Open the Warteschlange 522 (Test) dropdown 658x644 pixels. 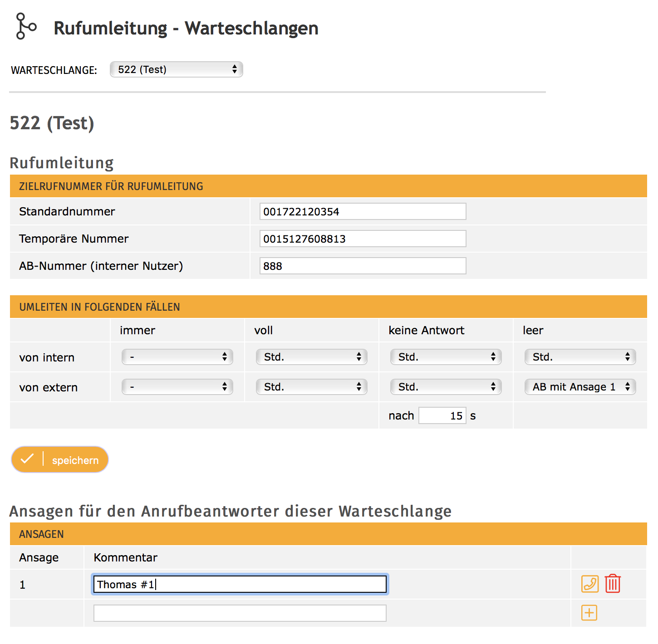[x=177, y=70]
